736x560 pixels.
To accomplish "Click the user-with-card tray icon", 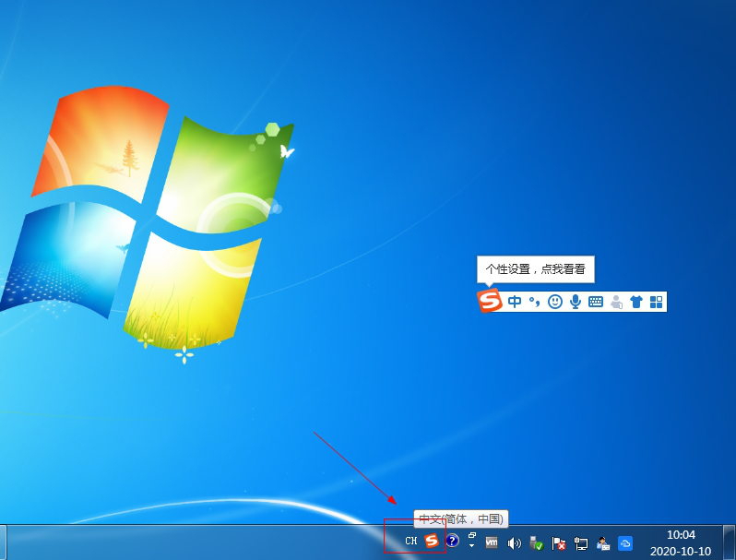I will point(602,543).
